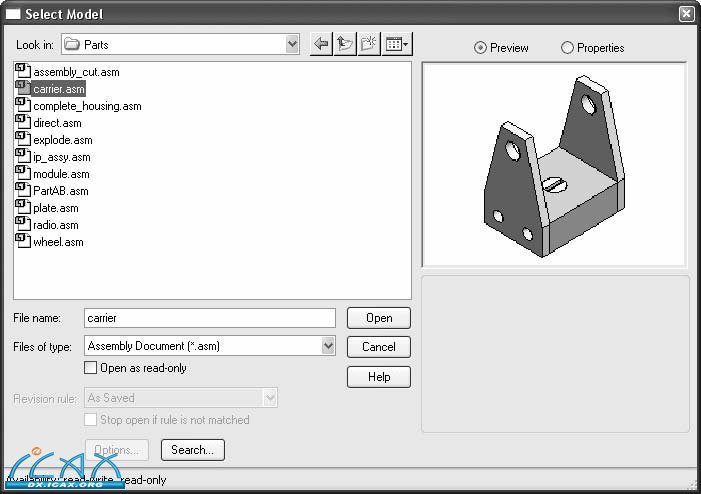Expand the Look in folder dropdown

[x=292, y=44]
